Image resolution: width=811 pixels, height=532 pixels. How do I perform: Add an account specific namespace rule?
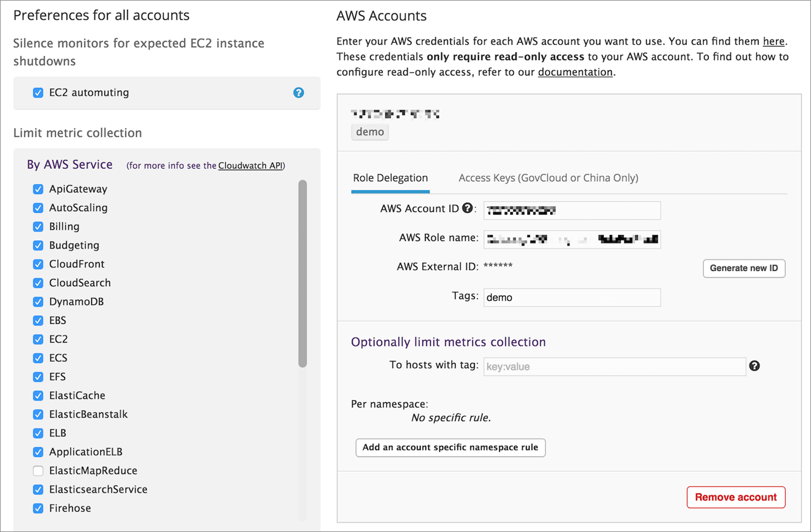[450, 447]
